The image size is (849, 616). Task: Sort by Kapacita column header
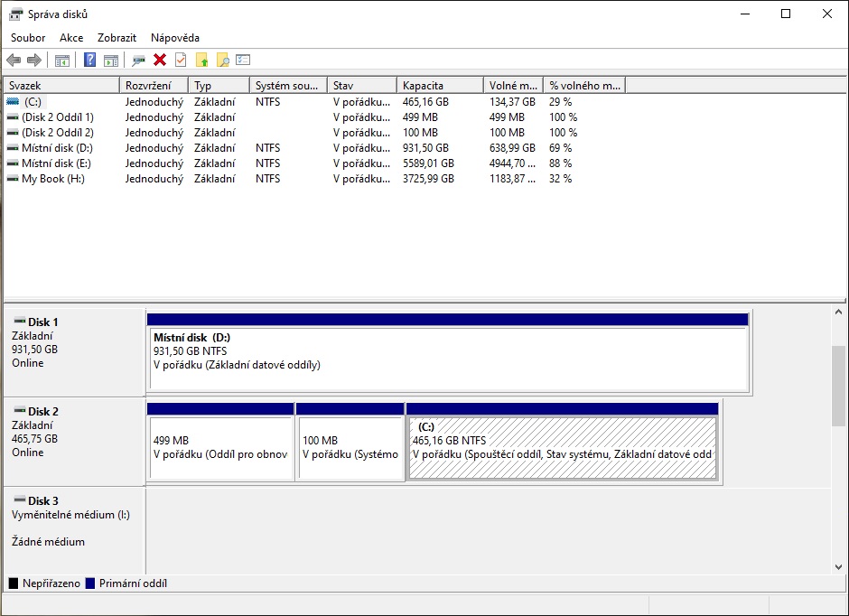pyautogui.click(x=439, y=86)
